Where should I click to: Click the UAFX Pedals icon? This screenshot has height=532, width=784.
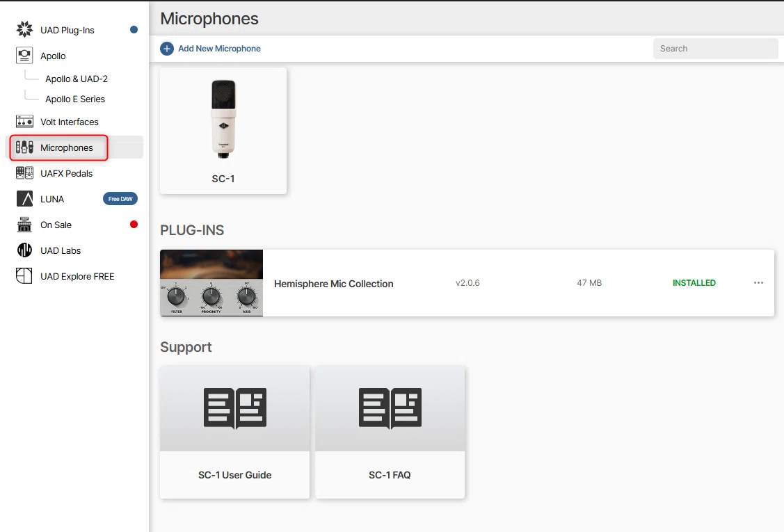[x=24, y=173]
